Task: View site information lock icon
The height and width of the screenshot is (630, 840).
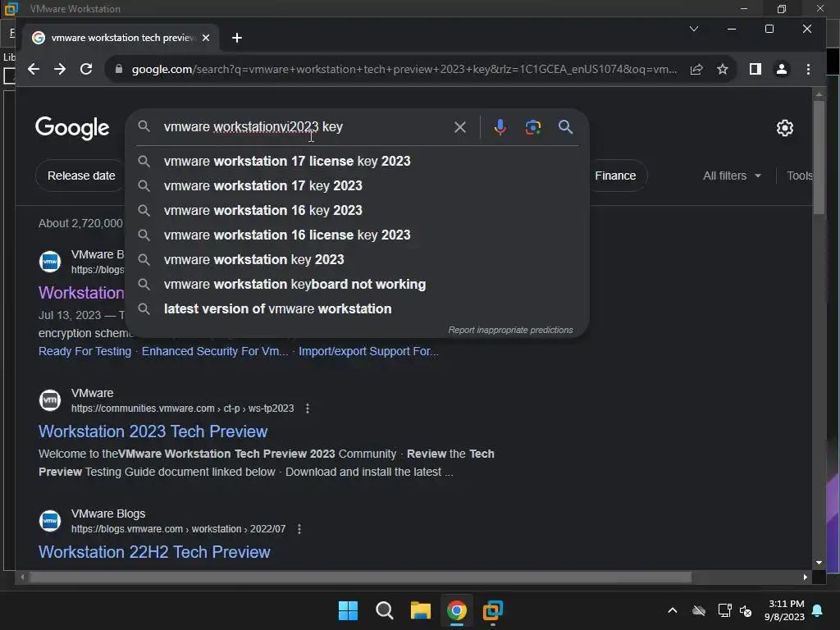Action: pyautogui.click(x=119, y=69)
